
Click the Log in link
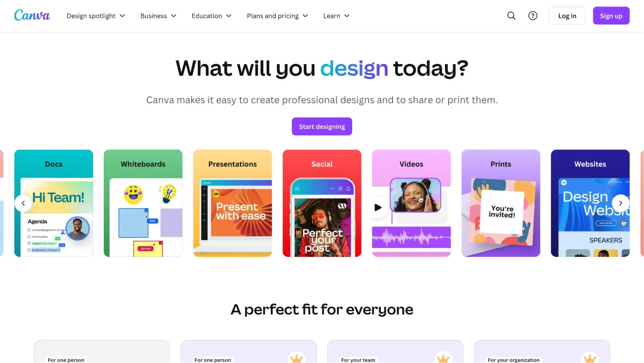(x=567, y=15)
